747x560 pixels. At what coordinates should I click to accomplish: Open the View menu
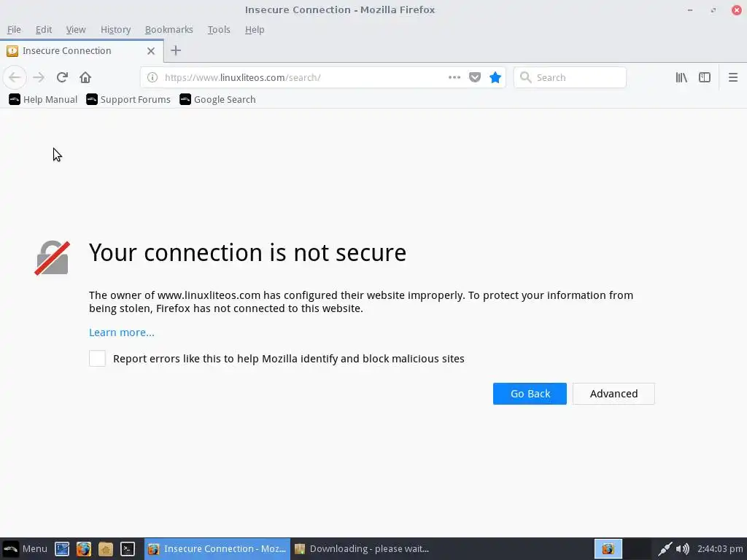click(x=76, y=29)
